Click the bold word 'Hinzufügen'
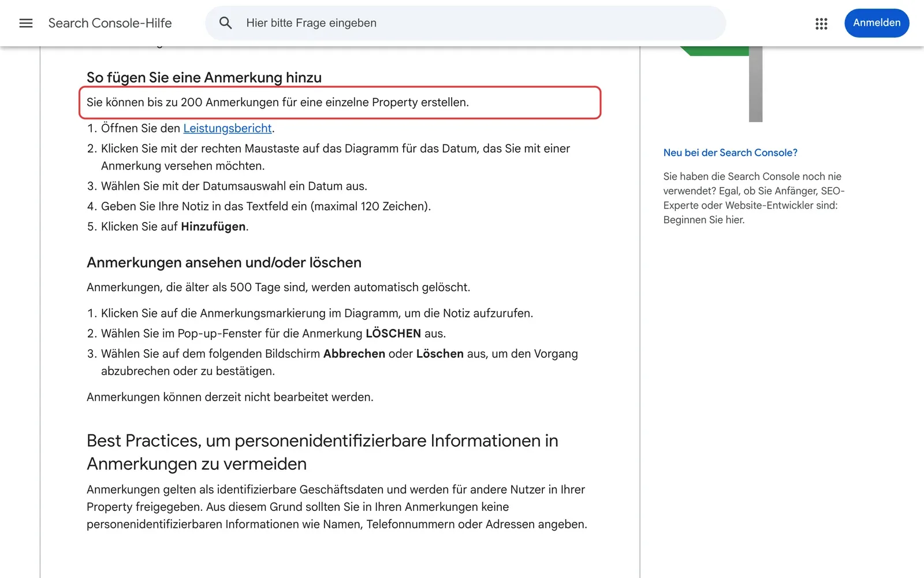 (213, 227)
